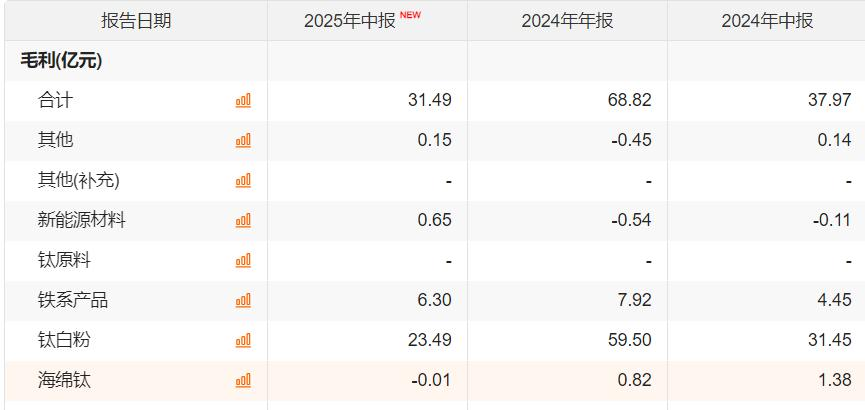Click the 新能源材料 row label
Screen dimensions: 865x410
click(82, 220)
